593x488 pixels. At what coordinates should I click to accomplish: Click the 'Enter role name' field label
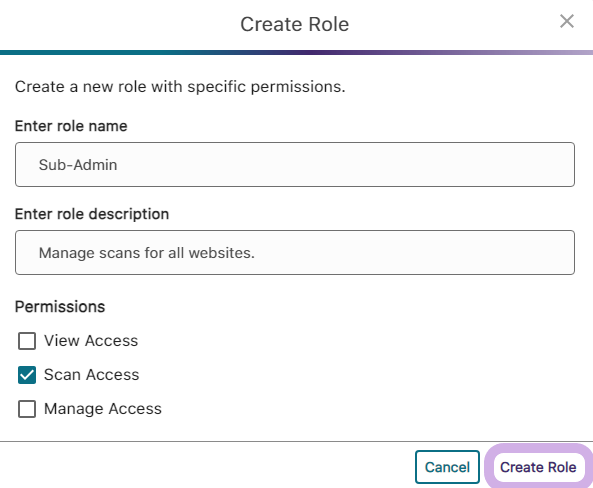[71, 126]
